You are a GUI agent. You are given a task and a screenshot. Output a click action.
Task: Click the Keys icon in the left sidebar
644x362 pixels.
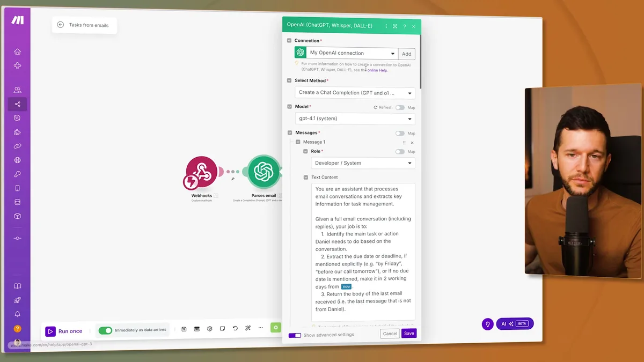17,174
